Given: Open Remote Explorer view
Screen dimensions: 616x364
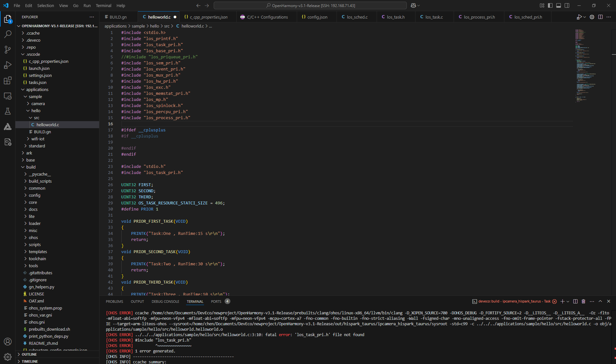Looking at the screenshot, I should [8, 96].
